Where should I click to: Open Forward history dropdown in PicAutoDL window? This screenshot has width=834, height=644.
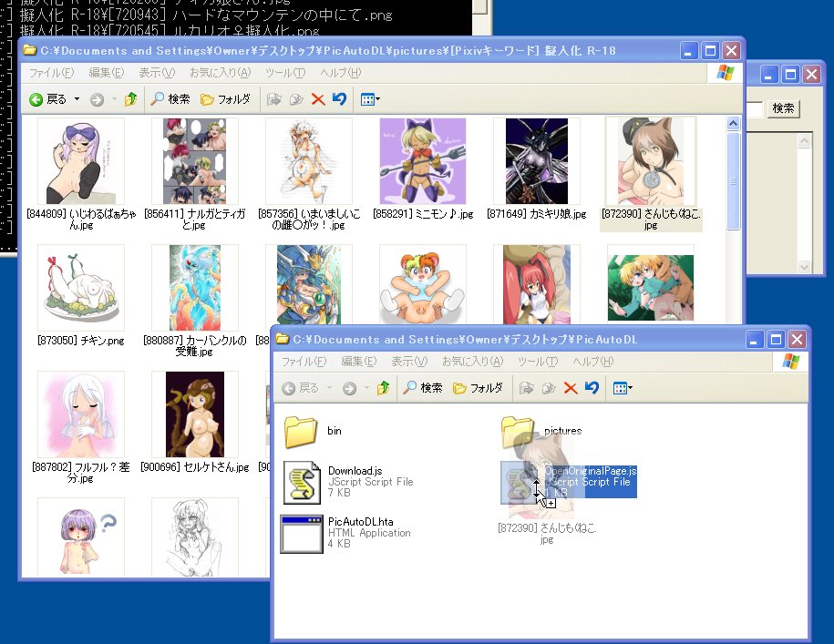366,388
